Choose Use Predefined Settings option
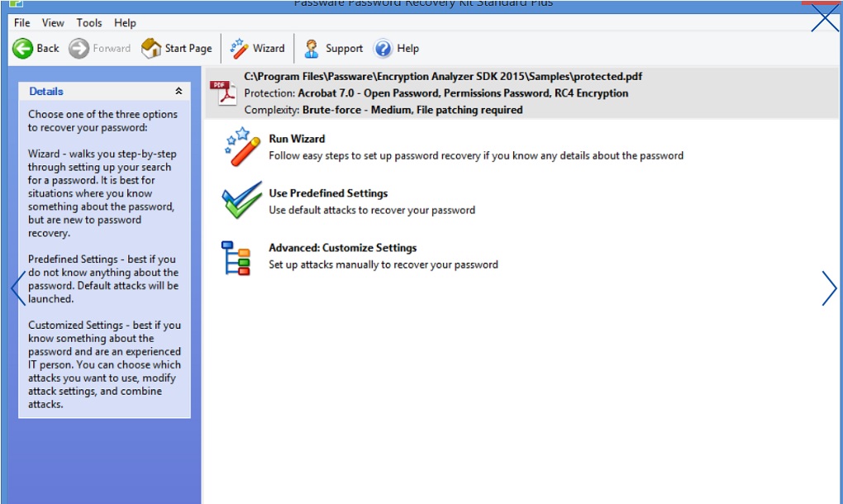The image size is (843, 504). tap(328, 193)
